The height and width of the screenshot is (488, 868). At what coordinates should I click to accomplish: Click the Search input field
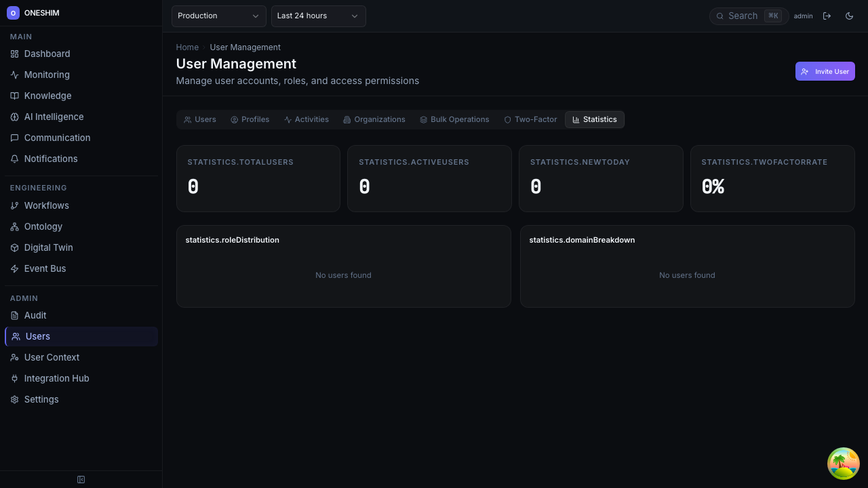[x=743, y=16]
